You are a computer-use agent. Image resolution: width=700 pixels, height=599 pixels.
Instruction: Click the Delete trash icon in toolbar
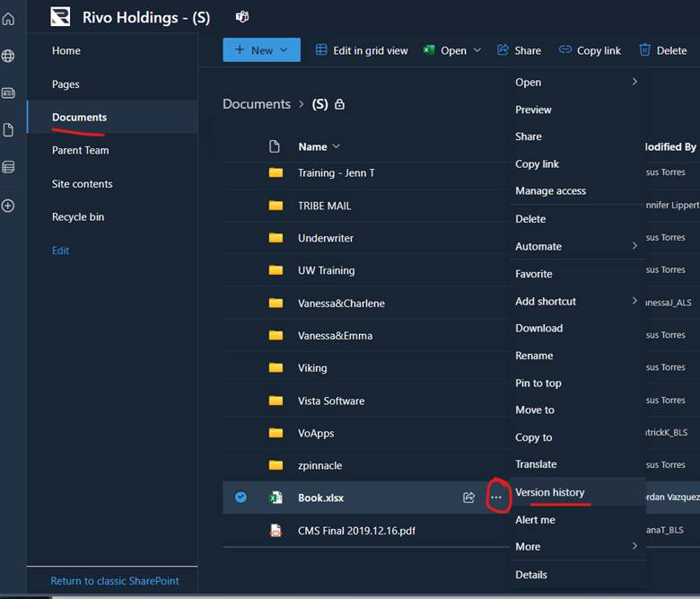pos(645,50)
